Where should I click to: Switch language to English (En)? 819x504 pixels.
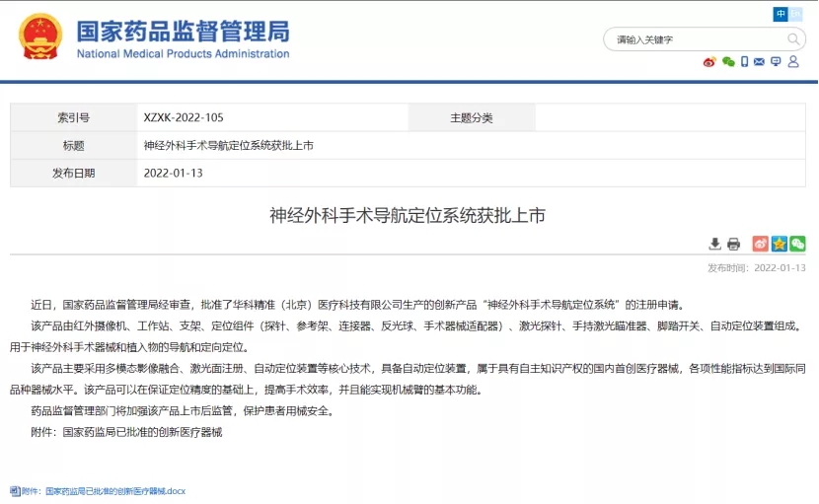point(795,14)
